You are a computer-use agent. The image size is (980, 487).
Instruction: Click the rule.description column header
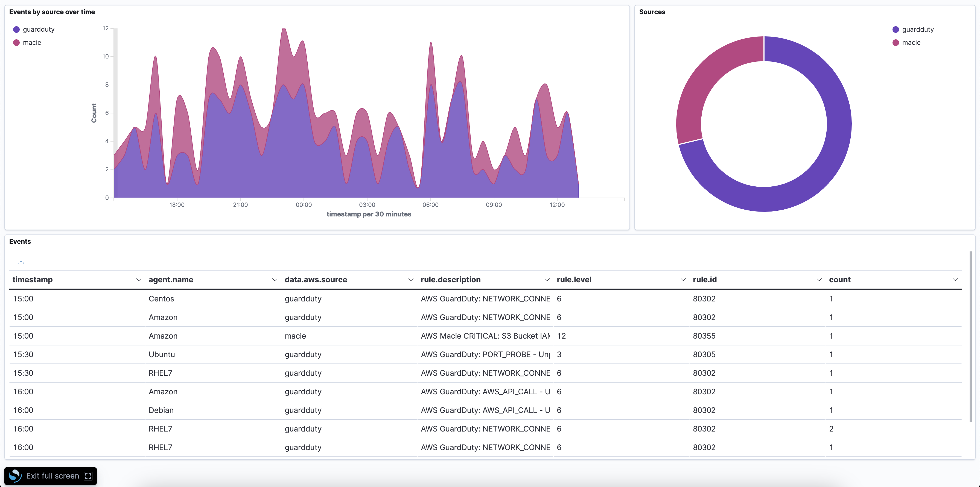(450, 279)
